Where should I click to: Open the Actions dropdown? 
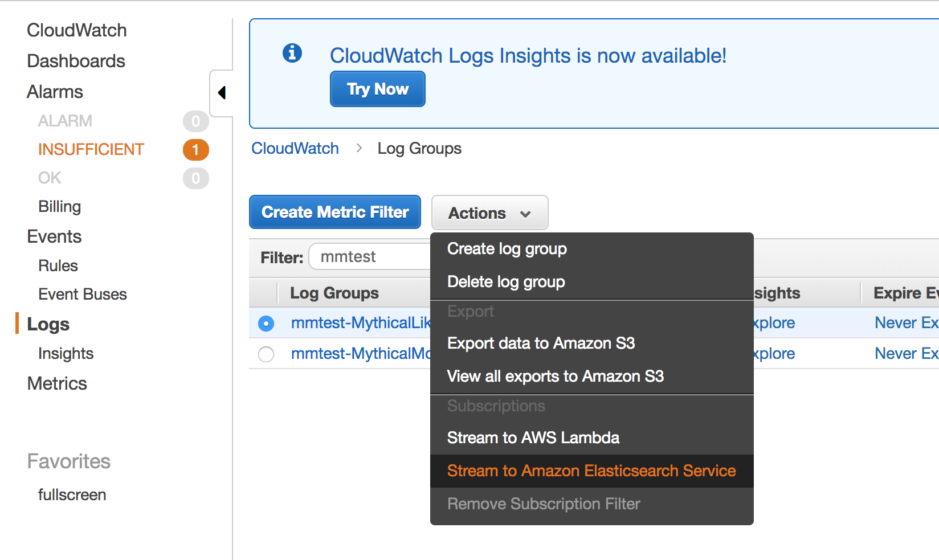(x=490, y=213)
